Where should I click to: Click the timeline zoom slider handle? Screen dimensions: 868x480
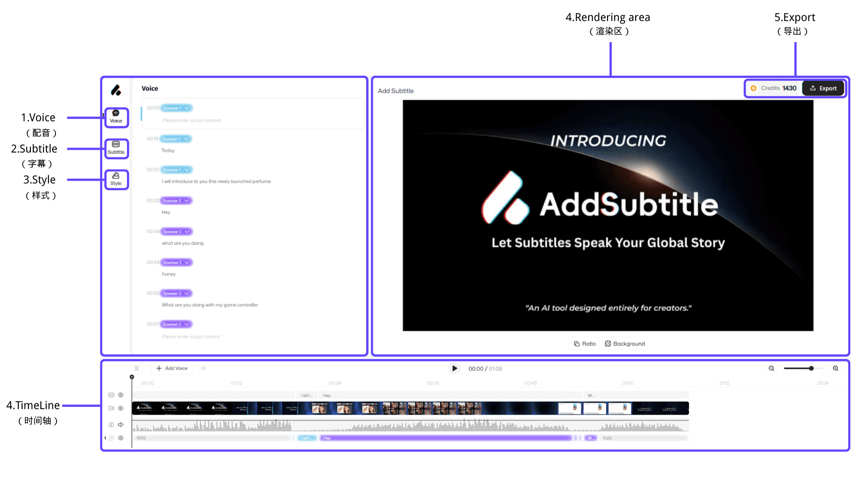[811, 368]
